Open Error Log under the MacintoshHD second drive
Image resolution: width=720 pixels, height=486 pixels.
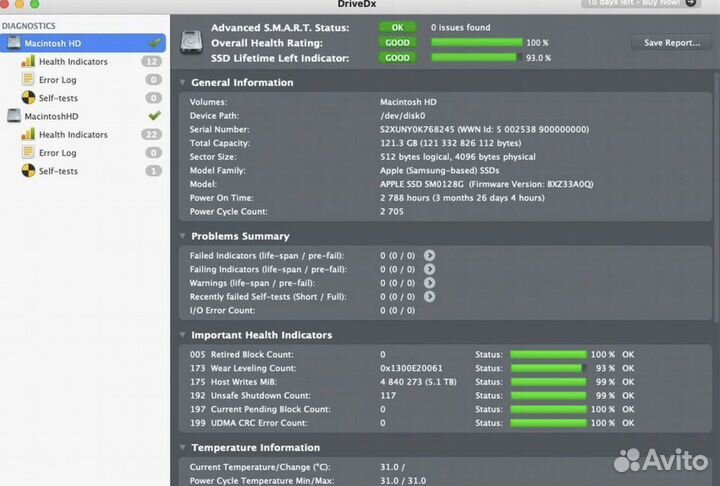coord(57,153)
